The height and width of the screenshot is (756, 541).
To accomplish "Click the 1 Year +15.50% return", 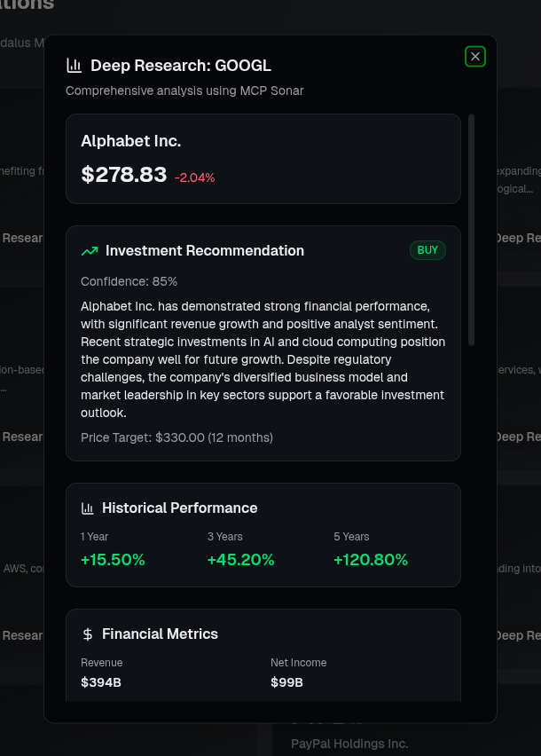I will 113,560.
